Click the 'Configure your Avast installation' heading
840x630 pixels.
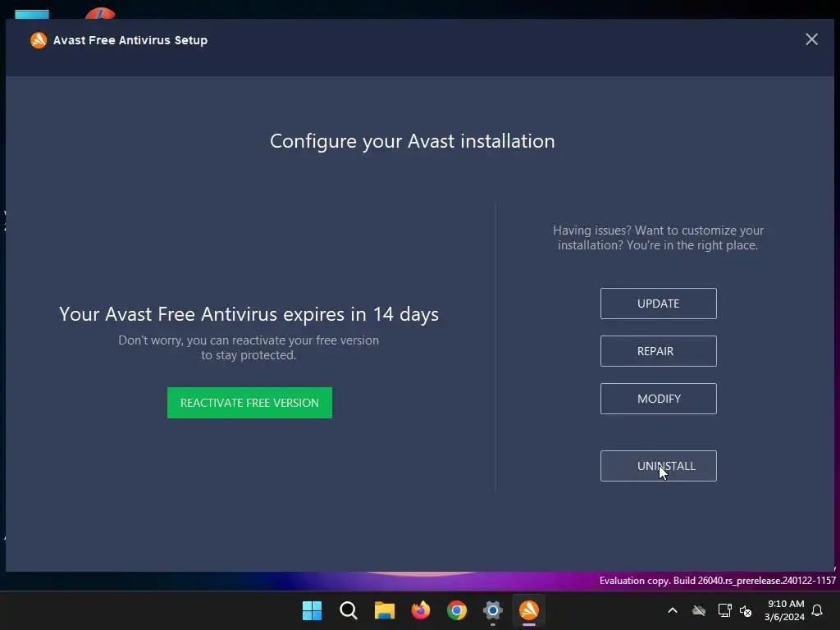(413, 141)
